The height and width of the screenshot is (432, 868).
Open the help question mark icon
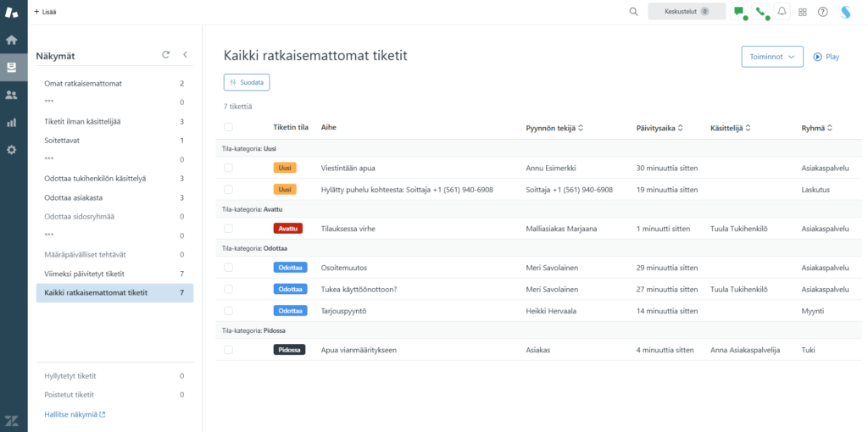click(x=822, y=12)
